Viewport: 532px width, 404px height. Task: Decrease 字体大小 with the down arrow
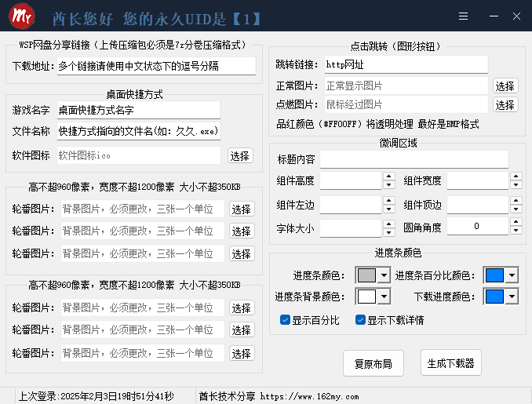[389, 233]
